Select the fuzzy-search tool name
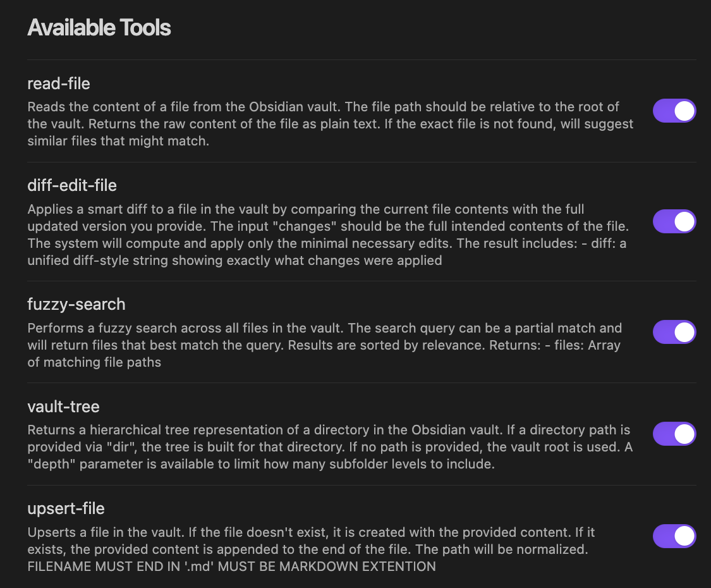This screenshot has height=588, width=711. (x=76, y=304)
